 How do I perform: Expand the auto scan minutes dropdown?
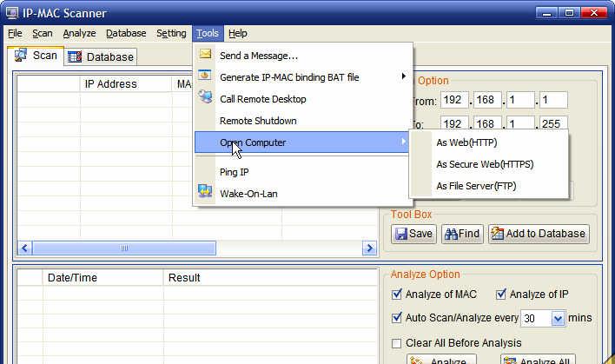tap(558, 318)
